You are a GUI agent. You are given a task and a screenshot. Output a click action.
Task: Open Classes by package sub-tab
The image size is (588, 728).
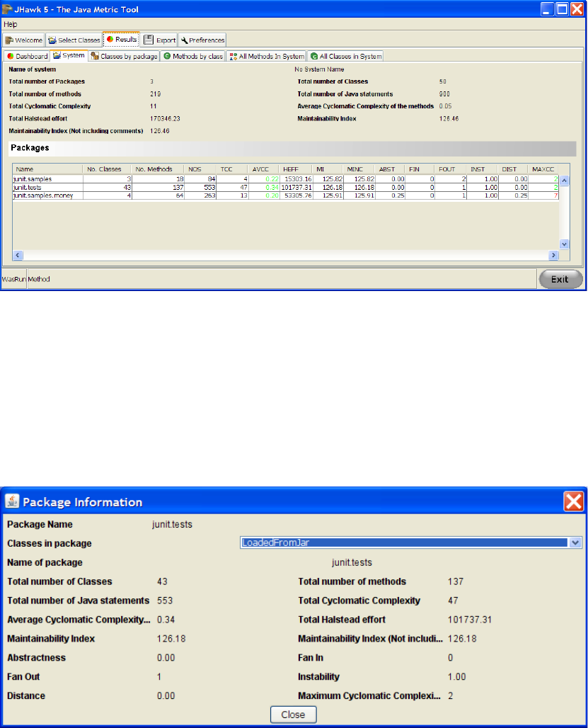point(125,56)
